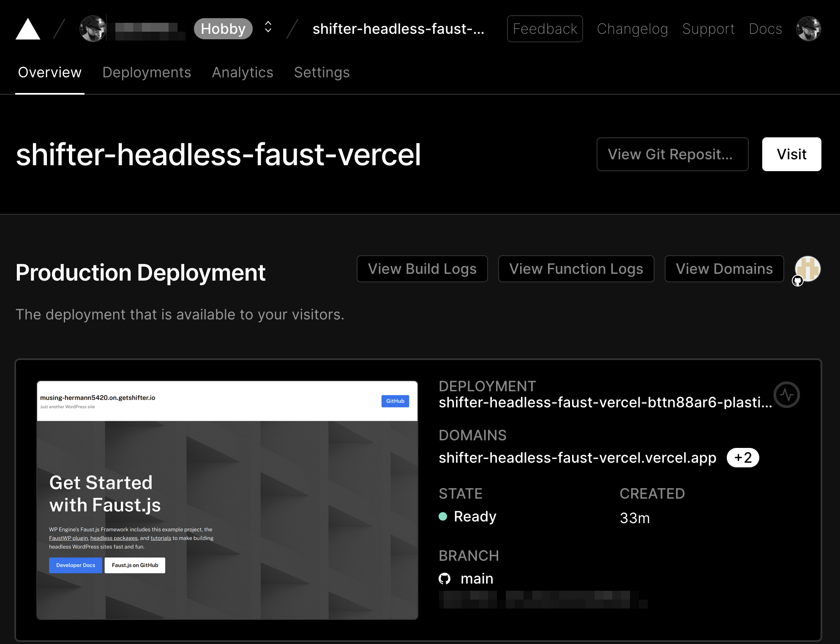The image size is (840, 644).
Task: Click the shifter-headless-faust-vercel project heading
Action: [x=218, y=154]
